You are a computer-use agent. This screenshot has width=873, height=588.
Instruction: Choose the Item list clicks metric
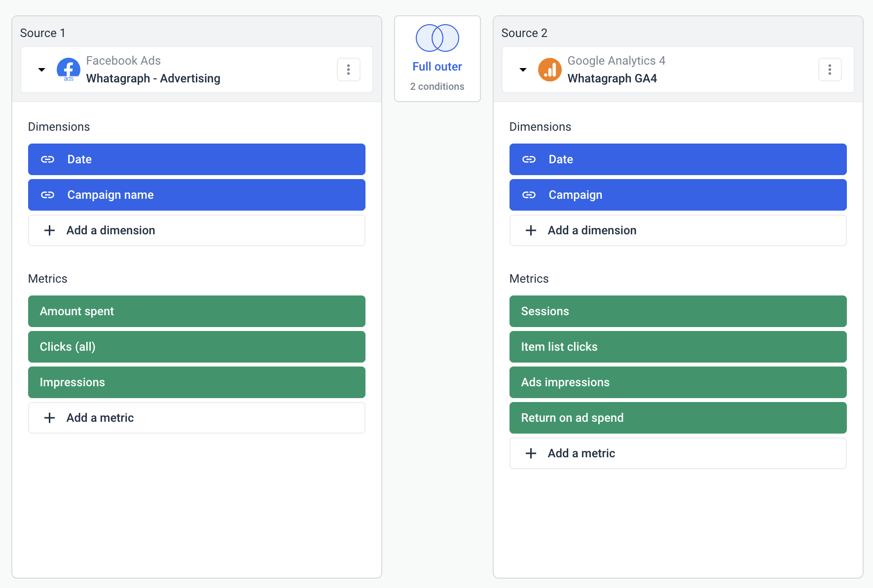click(678, 347)
